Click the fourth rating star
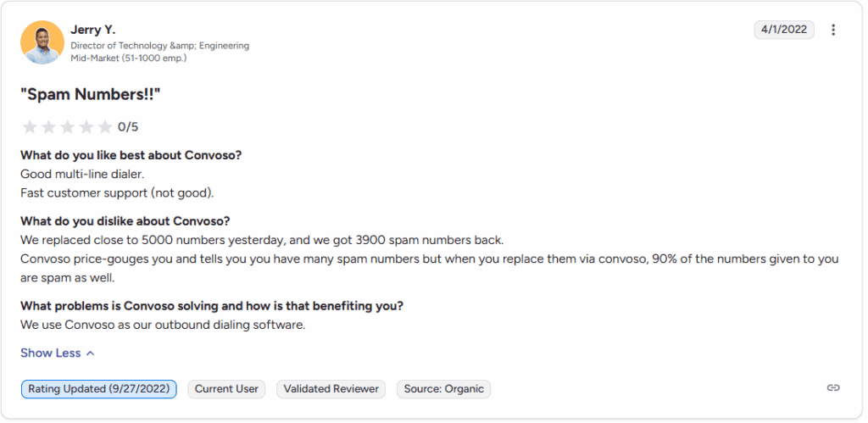 86,127
